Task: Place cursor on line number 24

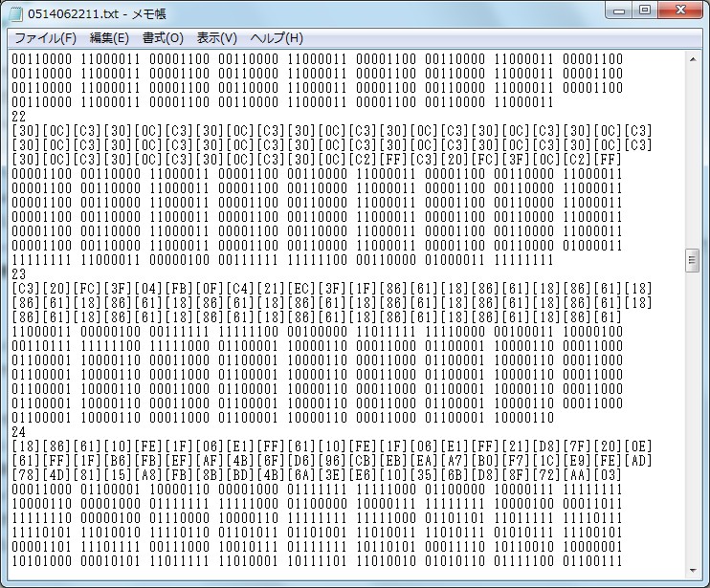Action: pyautogui.click(x=18, y=432)
